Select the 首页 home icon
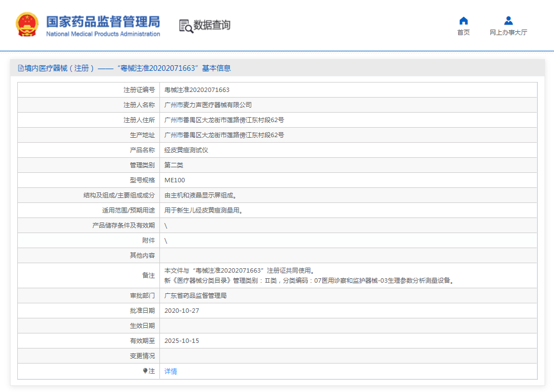 click(x=463, y=20)
